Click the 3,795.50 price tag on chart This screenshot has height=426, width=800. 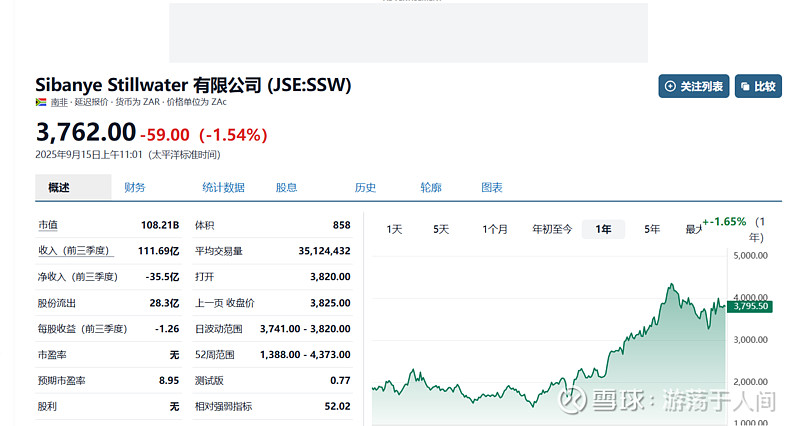pos(749,306)
